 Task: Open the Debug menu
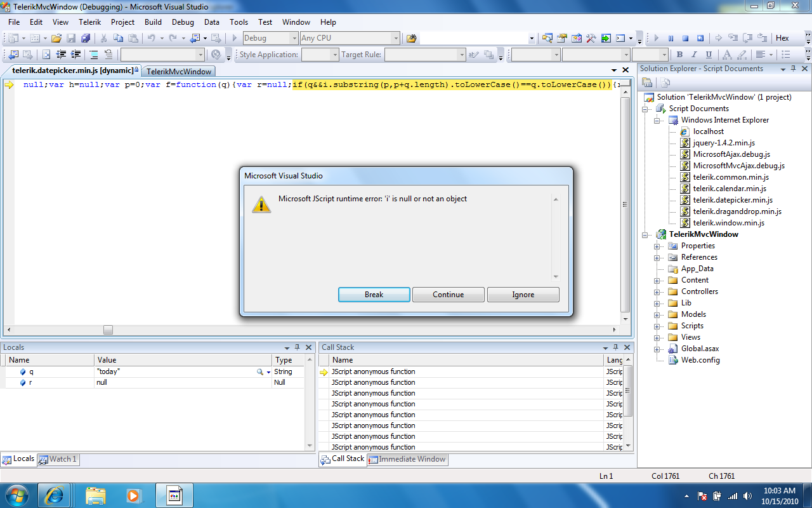pos(183,22)
